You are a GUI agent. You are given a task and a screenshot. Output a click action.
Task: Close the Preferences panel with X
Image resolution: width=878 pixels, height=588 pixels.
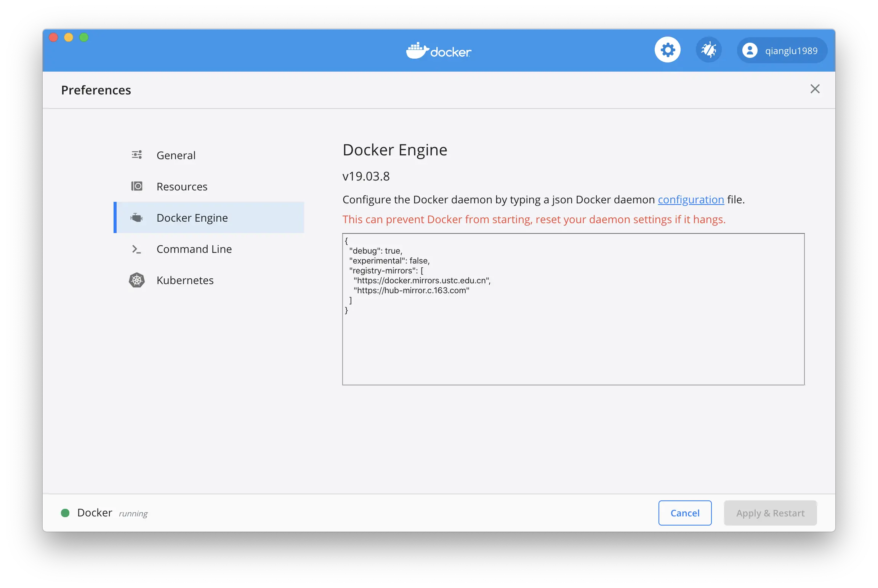tap(815, 89)
